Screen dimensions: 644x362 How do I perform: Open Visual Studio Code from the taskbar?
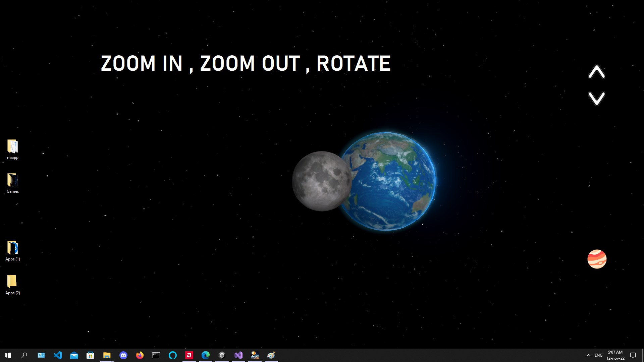58,355
